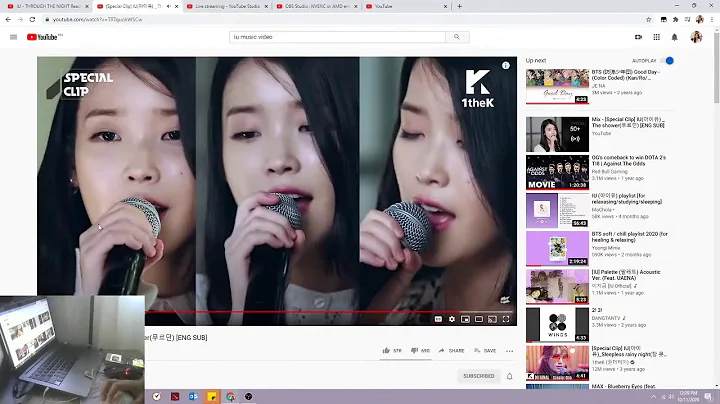
Task: Click the SUBSCRIBED button
Action: 478,376
